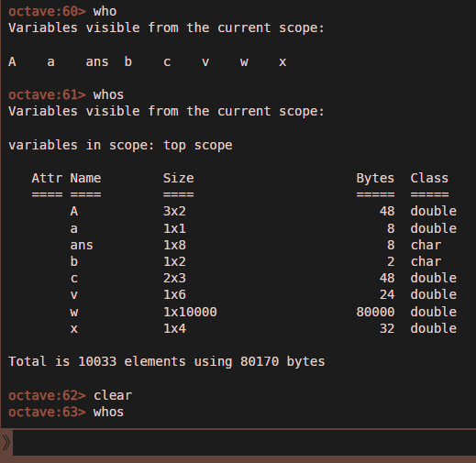This screenshot has height=463, width=476.
Task: Click the 'Bytes' column header
Action: [x=375, y=178]
